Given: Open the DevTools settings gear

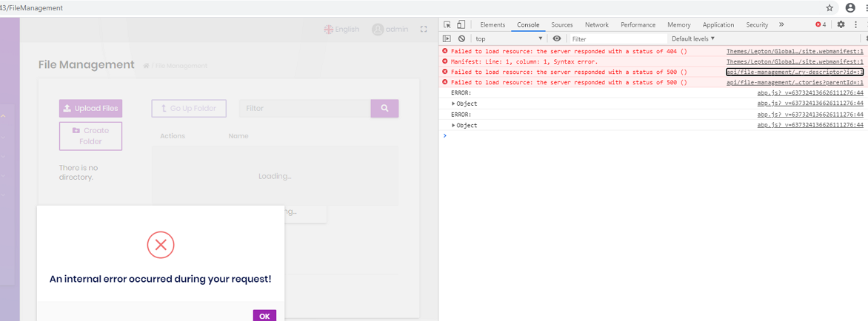Looking at the screenshot, I should 841,24.
